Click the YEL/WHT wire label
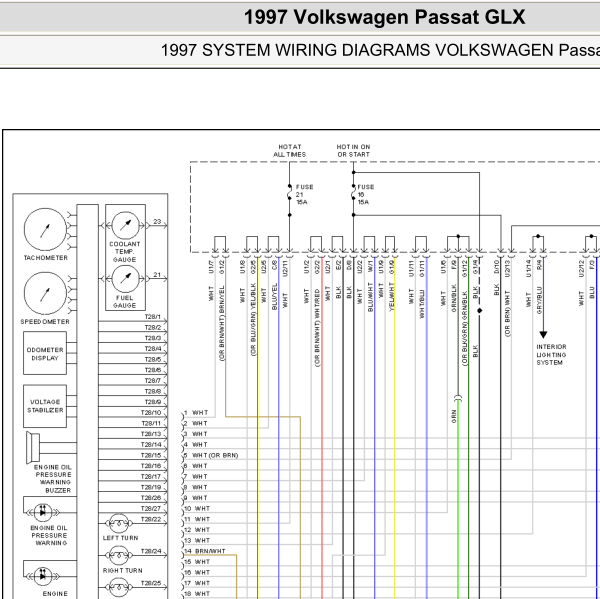This screenshot has width=600, height=599. click(391, 297)
